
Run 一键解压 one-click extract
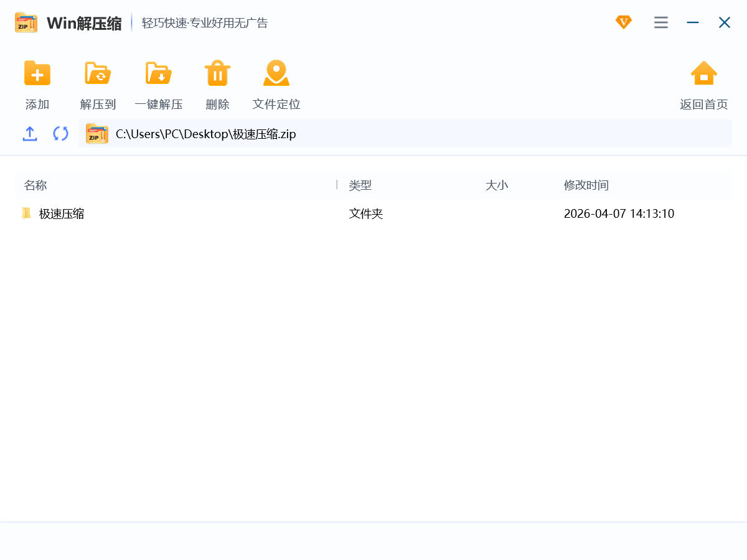159,73
